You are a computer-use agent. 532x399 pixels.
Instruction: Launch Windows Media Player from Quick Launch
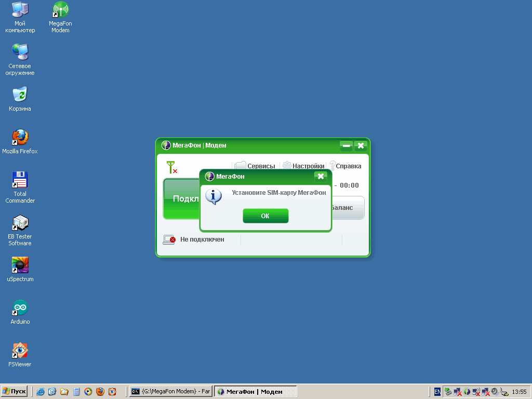tap(88, 392)
